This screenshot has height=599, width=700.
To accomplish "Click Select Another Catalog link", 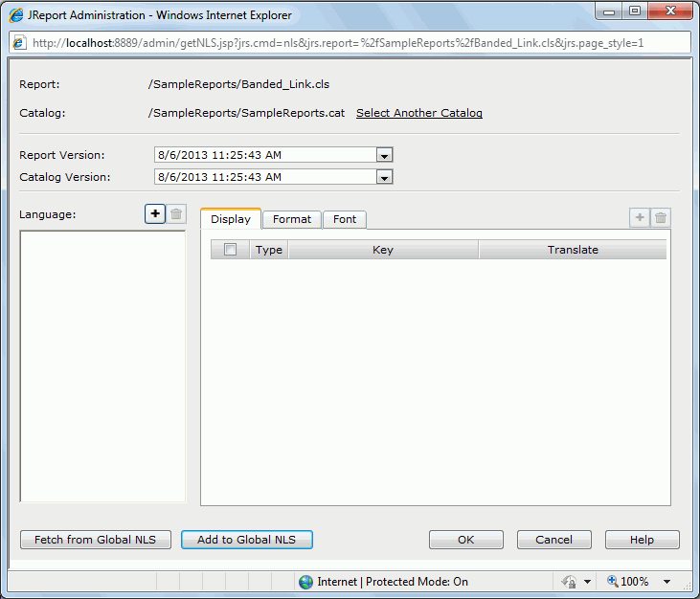I will pyautogui.click(x=419, y=113).
